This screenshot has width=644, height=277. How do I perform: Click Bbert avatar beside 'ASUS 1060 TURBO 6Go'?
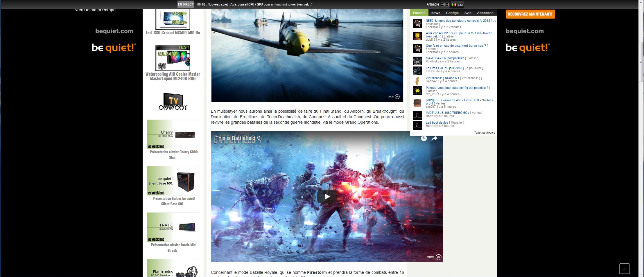click(417, 116)
